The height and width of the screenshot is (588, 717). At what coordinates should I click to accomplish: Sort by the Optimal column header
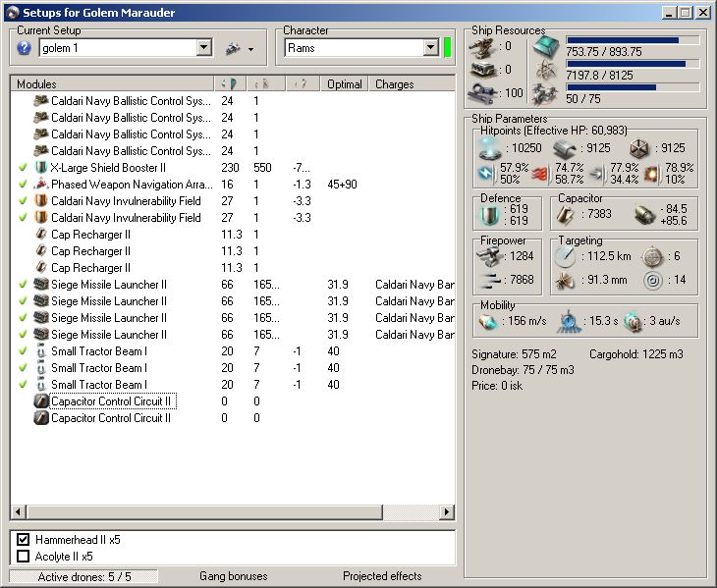[345, 84]
